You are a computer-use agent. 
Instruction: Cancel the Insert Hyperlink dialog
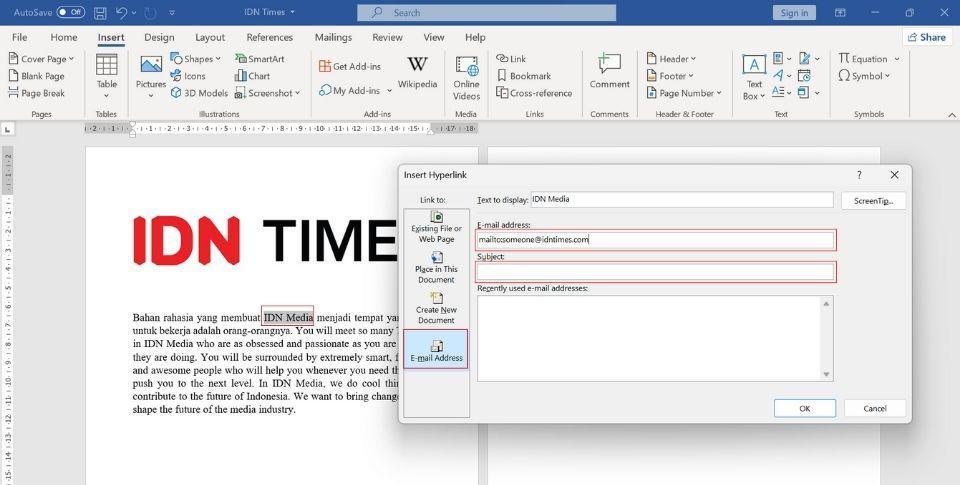pyautogui.click(x=875, y=408)
